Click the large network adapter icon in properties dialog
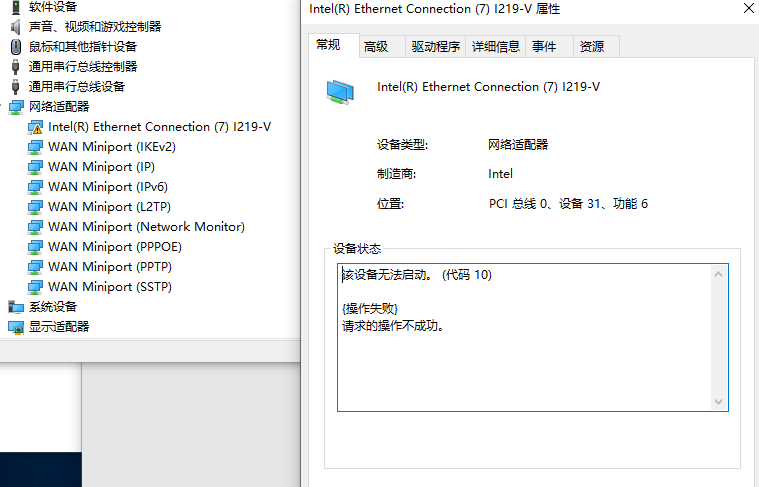The width and height of the screenshot is (759, 487). [340, 91]
